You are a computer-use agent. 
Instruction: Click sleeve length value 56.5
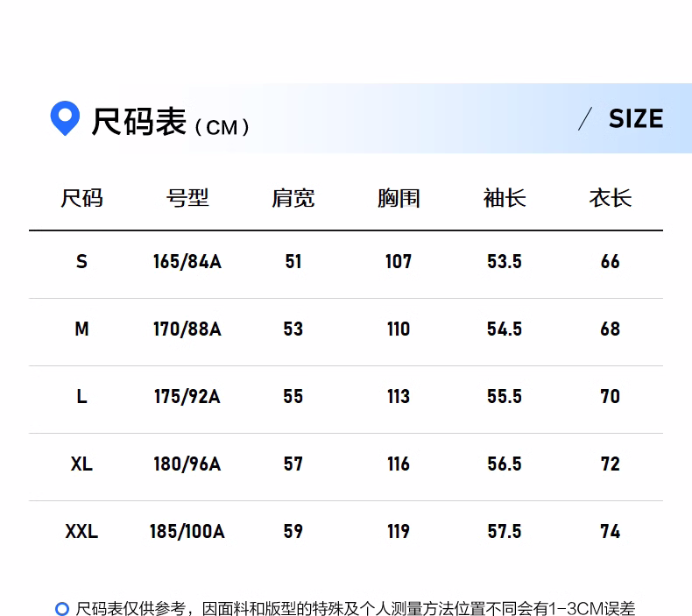tap(505, 464)
